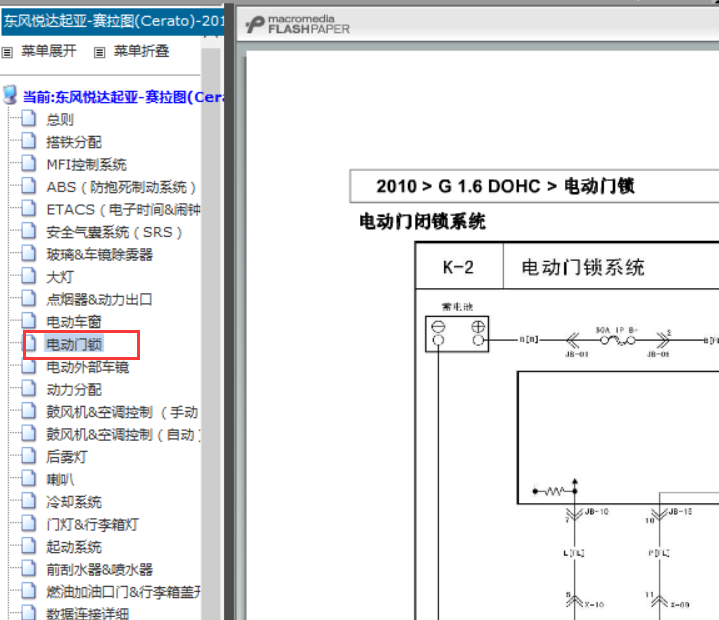This screenshot has width=719, height=620.
Task: Click the page icon next to 门灯&行李箱灯
Action: [x=29, y=523]
